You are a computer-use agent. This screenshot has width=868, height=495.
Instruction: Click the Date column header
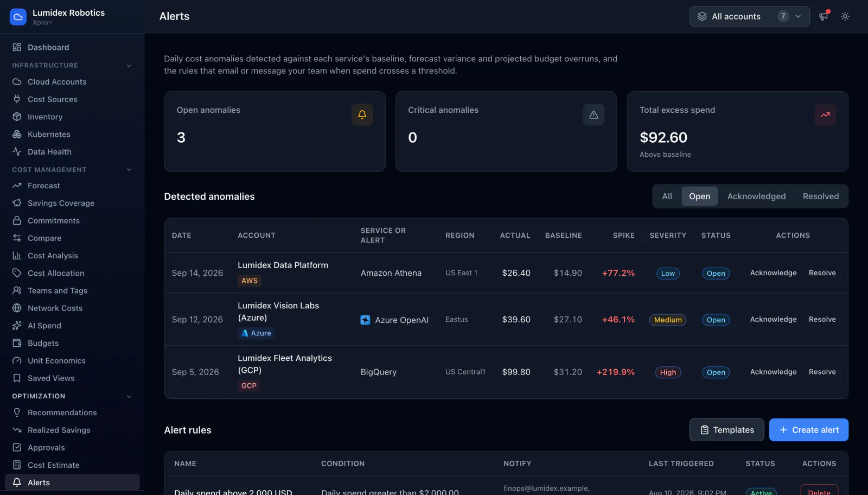[181, 236]
